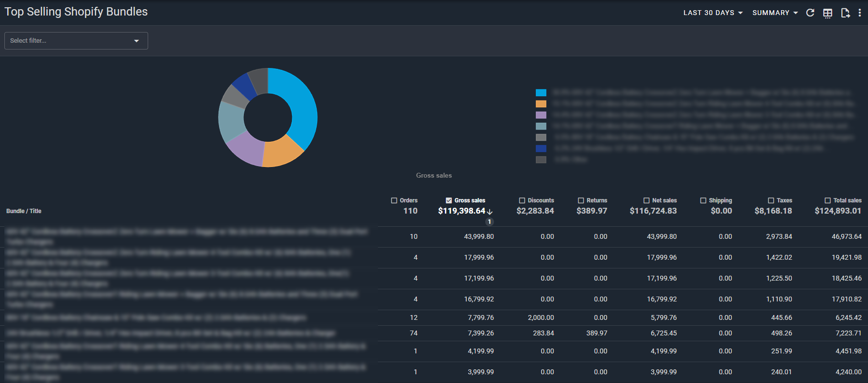Viewport: 868px width, 383px height.
Task: Click the export report icon
Action: [x=845, y=13]
